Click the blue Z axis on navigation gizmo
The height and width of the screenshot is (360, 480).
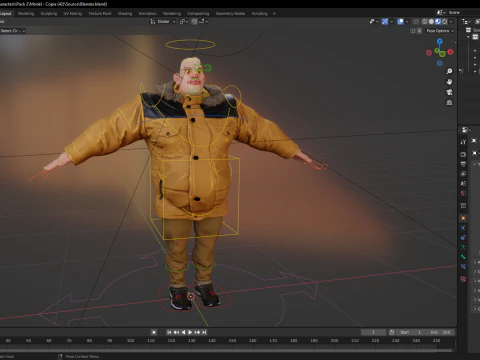tap(440, 41)
